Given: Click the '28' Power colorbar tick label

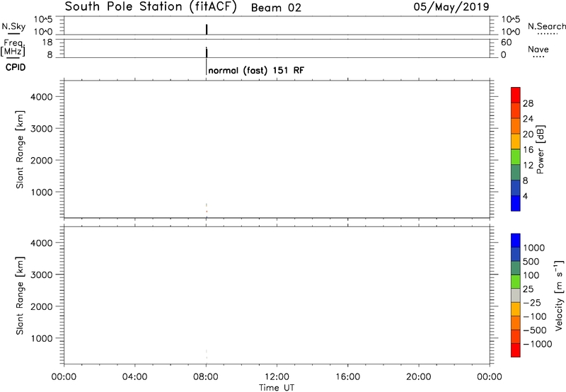Looking at the screenshot, I should [x=528, y=103].
